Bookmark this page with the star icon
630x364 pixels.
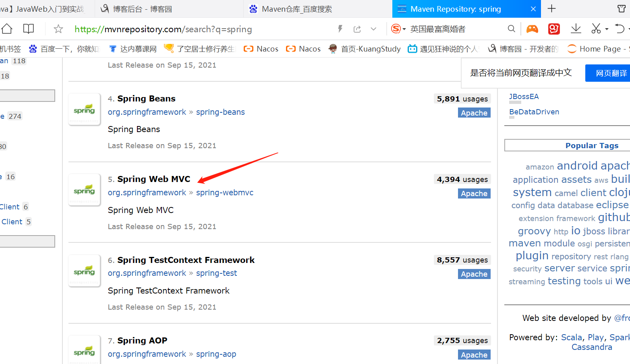(58, 29)
